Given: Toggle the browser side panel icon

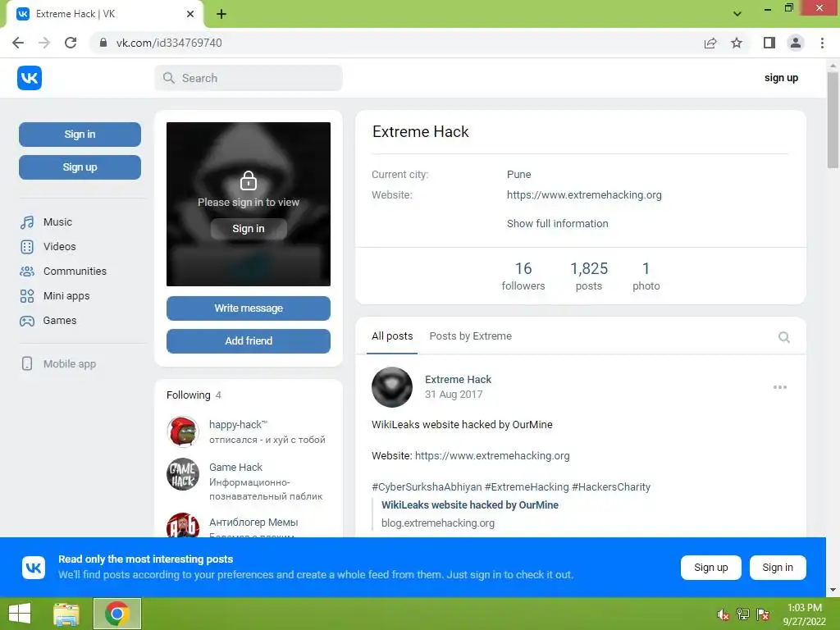Looking at the screenshot, I should pyautogui.click(x=769, y=43).
